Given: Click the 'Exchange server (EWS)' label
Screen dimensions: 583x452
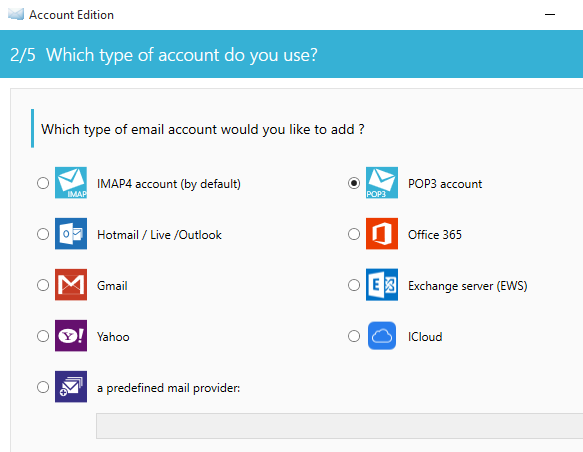Looking at the screenshot, I should tap(468, 285).
